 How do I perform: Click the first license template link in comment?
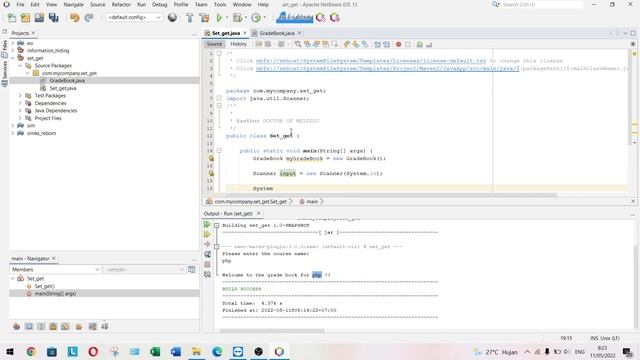(x=371, y=61)
